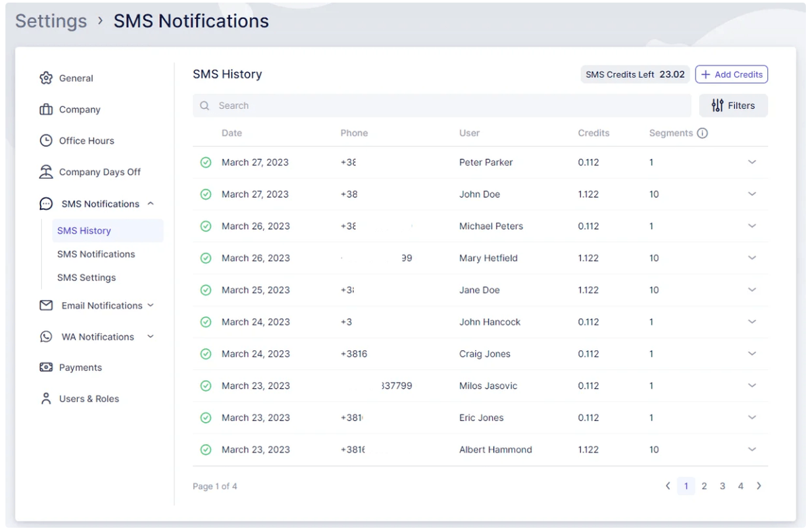Screen dimensions: 812x531
Task: Click status check icon for Eric Jones
Action: coord(206,418)
